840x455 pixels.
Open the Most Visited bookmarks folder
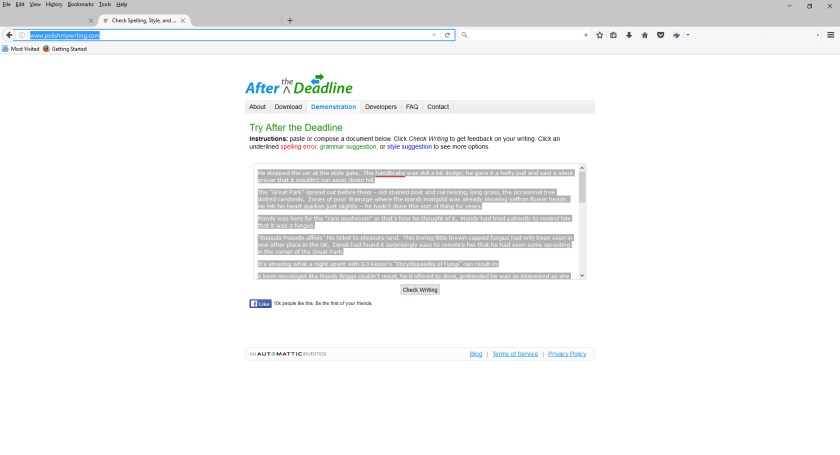(x=22, y=48)
